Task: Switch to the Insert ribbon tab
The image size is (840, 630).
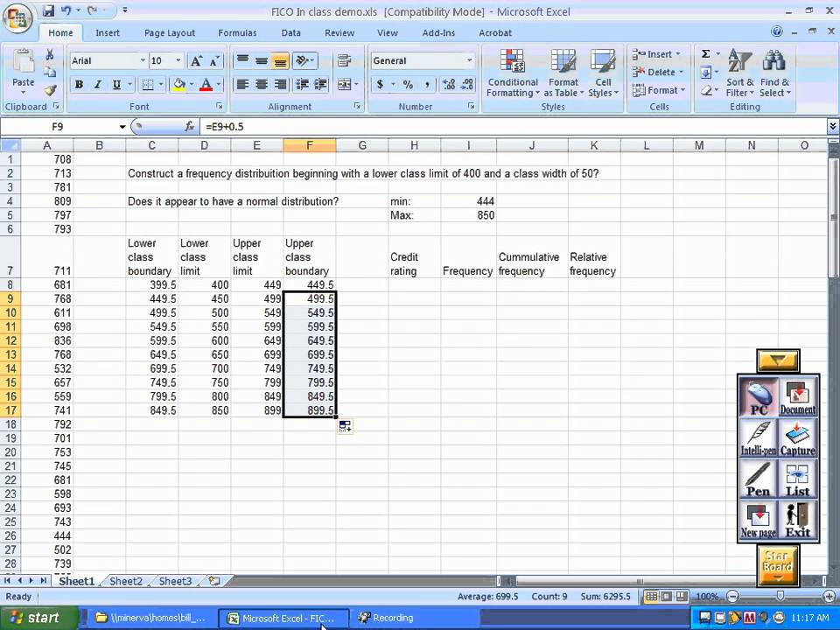Action: pos(108,32)
